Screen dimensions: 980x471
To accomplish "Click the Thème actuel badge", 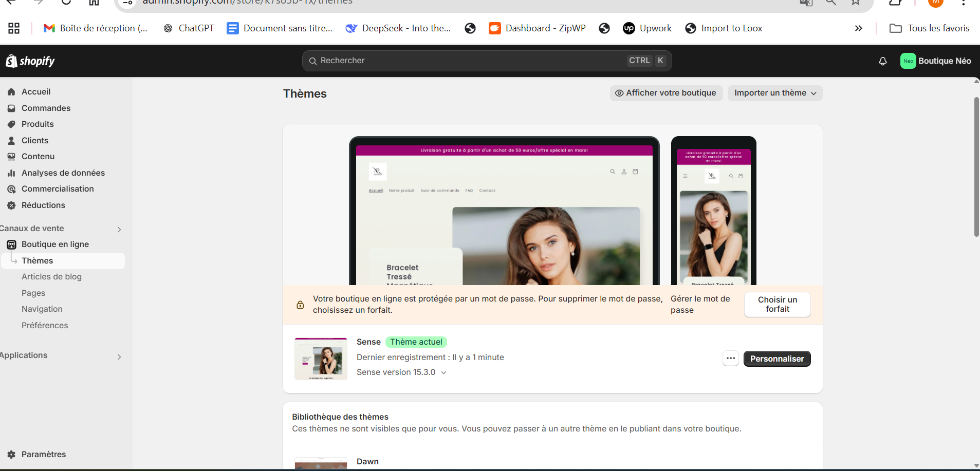I will point(416,342).
